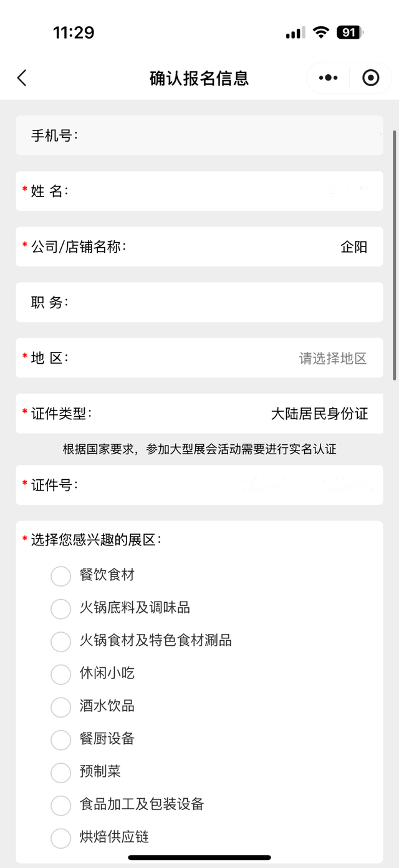Edit the 公司/店铺名称 field
The width and height of the screenshot is (399, 868).
[x=249, y=247]
